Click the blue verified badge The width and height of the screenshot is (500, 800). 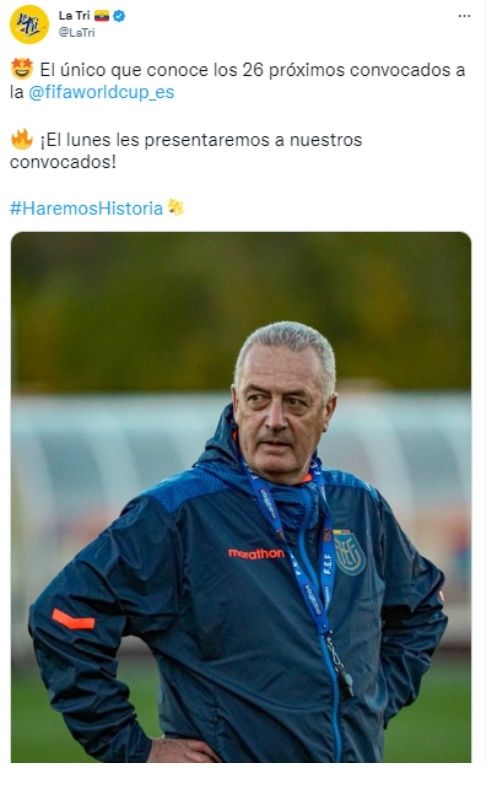tap(119, 16)
